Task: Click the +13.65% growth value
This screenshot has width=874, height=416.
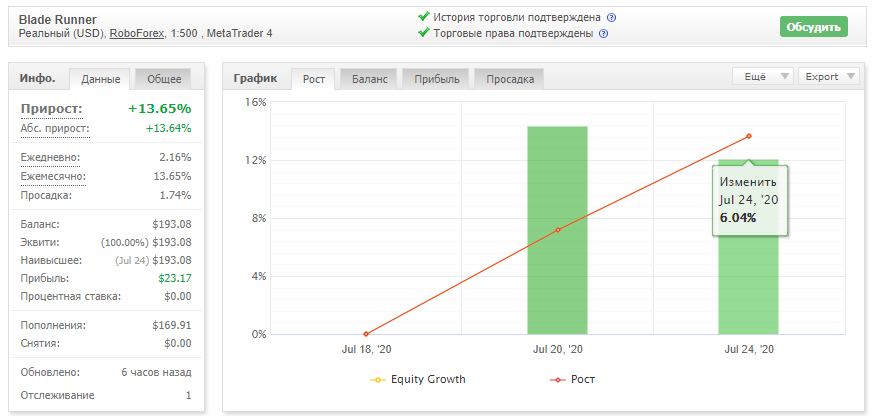Action: (x=160, y=109)
